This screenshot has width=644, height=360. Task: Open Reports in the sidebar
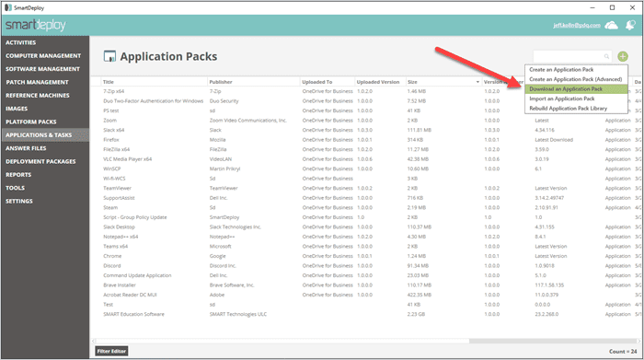coord(18,175)
